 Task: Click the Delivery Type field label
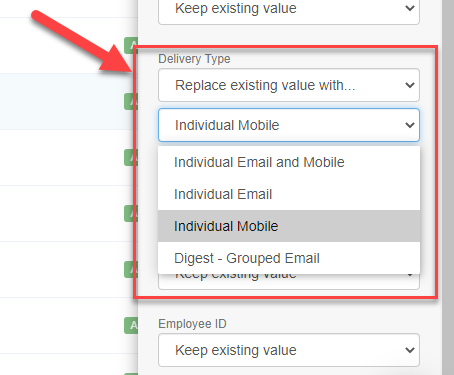(x=194, y=59)
